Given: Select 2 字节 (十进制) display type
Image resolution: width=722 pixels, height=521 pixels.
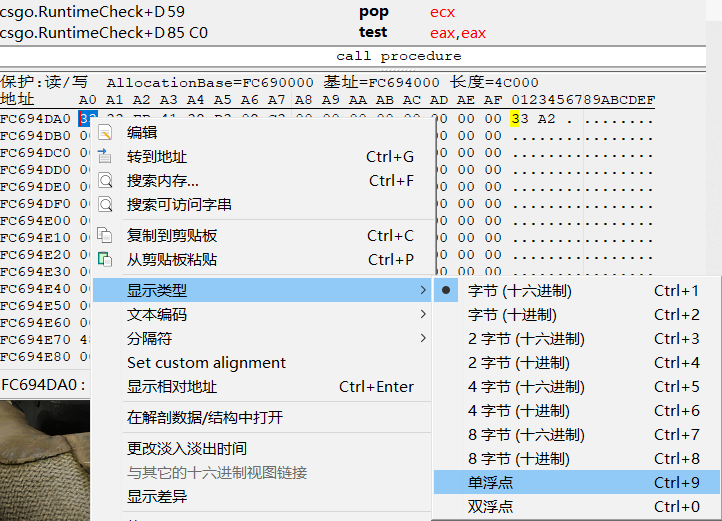Looking at the screenshot, I should pos(577,363).
